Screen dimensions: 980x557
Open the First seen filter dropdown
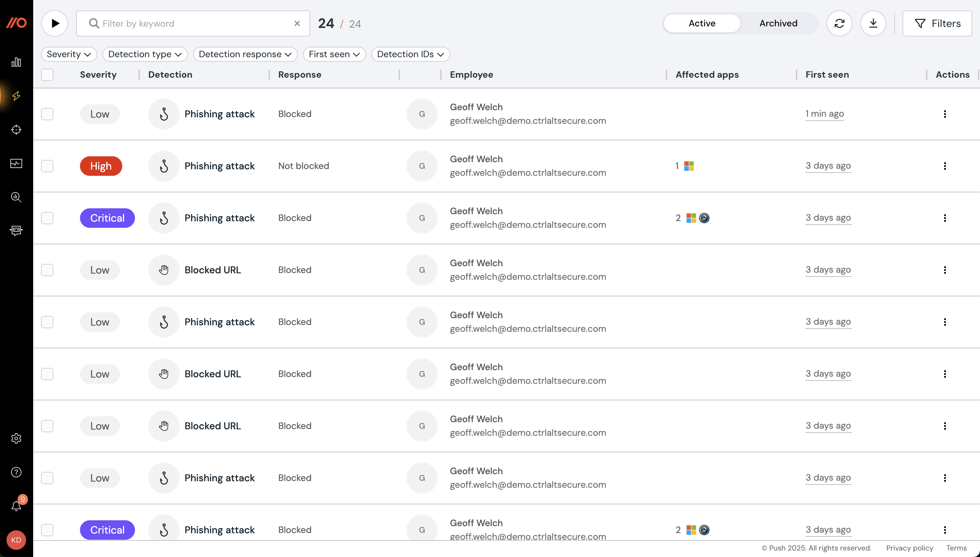click(334, 54)
